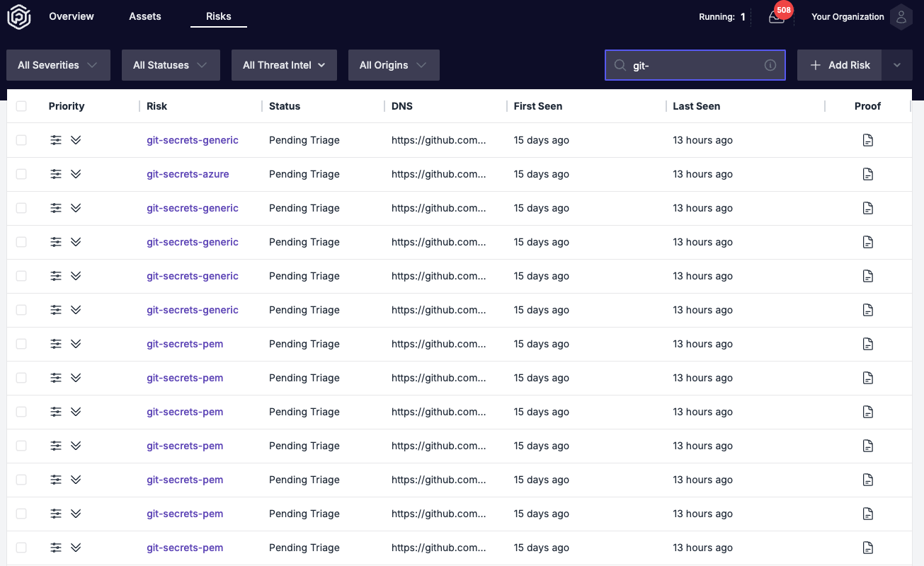924x566 pixels.
Task: Open the dropdown arrow next to Add Risk
Action: [897, 65]
